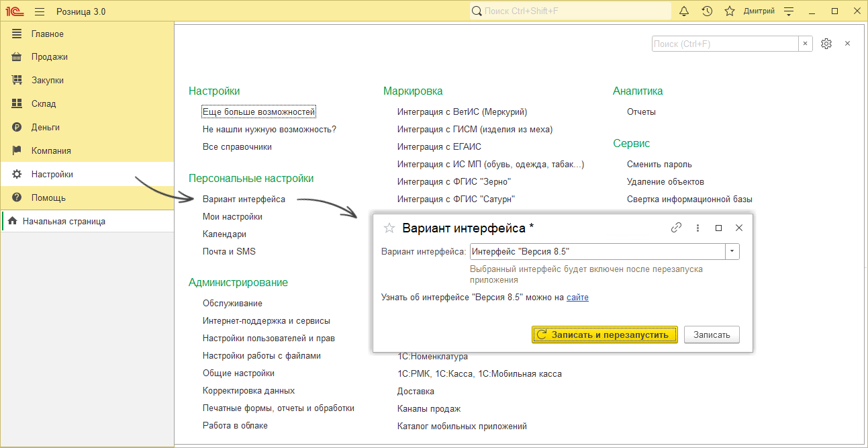Expand the Вариант интерфейса dropdown arrow
The image size is (868, 448).
point(732,252)
